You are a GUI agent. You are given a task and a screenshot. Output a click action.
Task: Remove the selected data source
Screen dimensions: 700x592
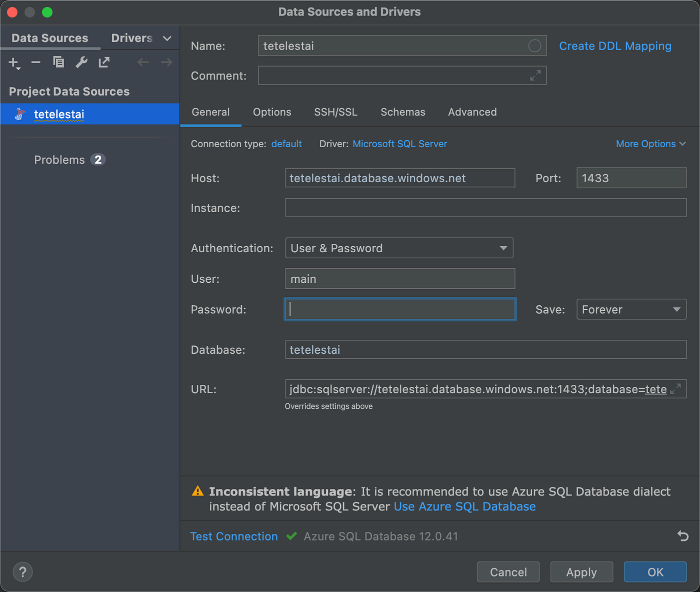pos(35,62)
